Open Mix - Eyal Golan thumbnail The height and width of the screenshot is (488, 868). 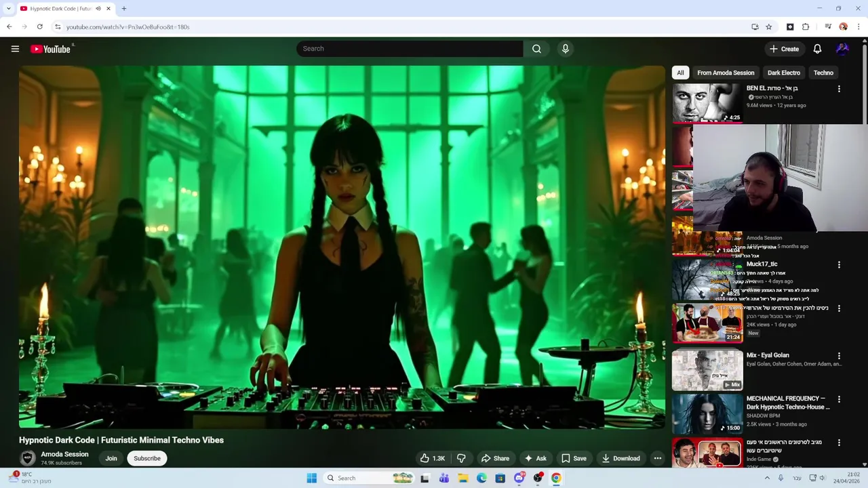coord(707,370)
